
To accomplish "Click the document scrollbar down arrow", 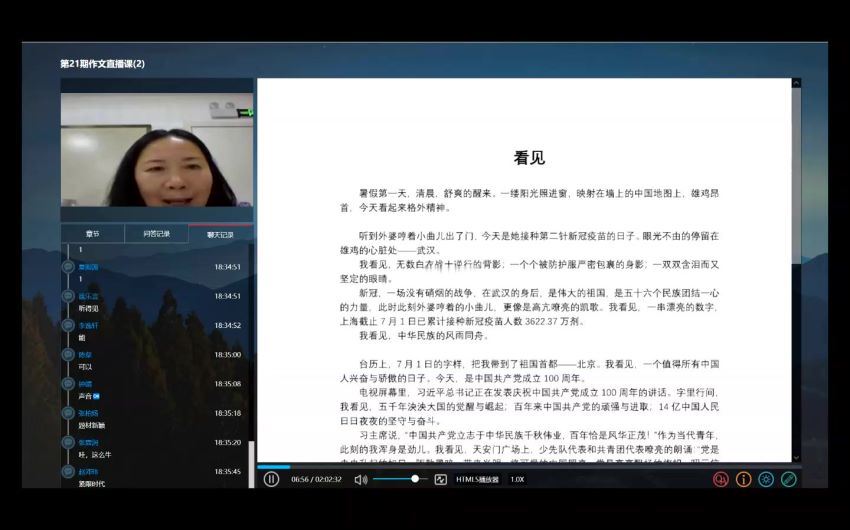I will (x=796, y=458).
